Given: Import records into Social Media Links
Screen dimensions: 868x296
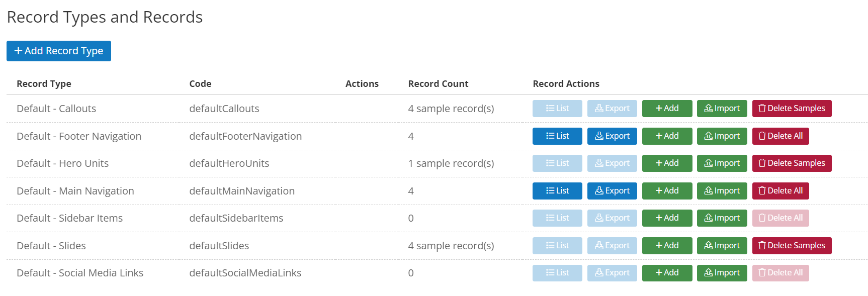Looking at the screenshot, I should pyautogui.click(x=722, y=272).
